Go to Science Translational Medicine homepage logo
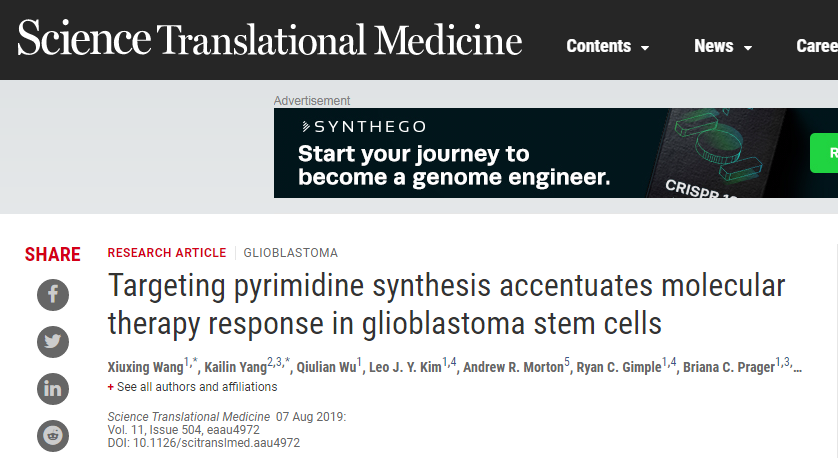Screen dimensions: 838x458 pyautogui.click(x=270, y=38)
